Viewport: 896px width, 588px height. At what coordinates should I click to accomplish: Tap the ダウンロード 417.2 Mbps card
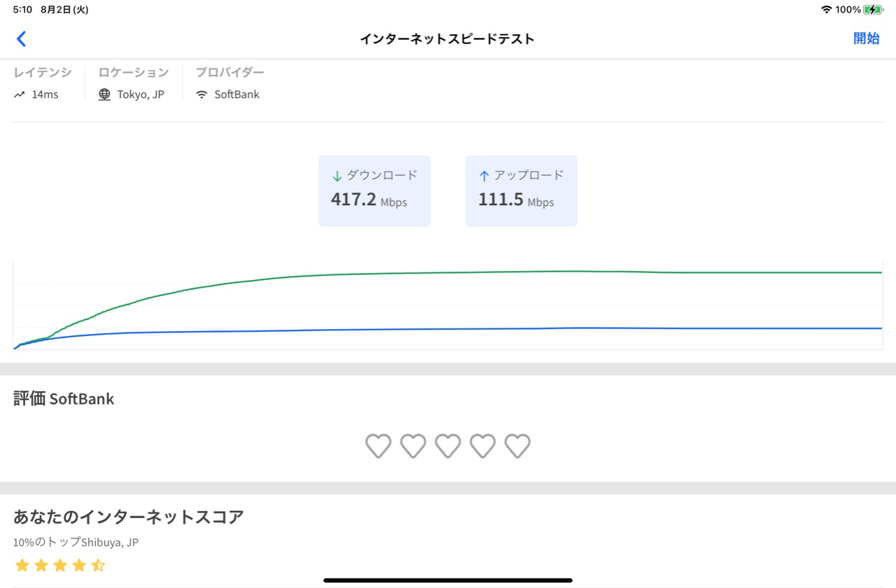tap(374, 191)
